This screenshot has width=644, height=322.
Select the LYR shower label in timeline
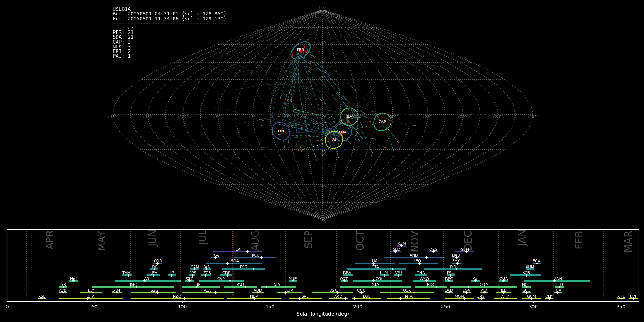63,285
